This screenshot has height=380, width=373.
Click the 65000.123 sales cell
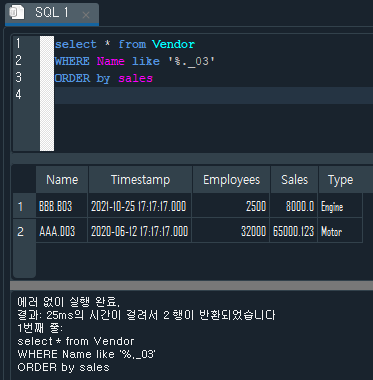point(294,231)
